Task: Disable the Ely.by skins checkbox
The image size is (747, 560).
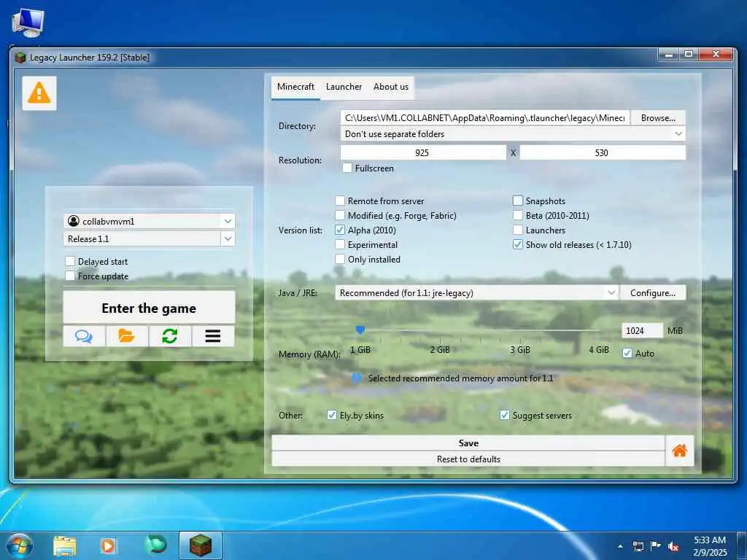Action: tap(332, 415)
